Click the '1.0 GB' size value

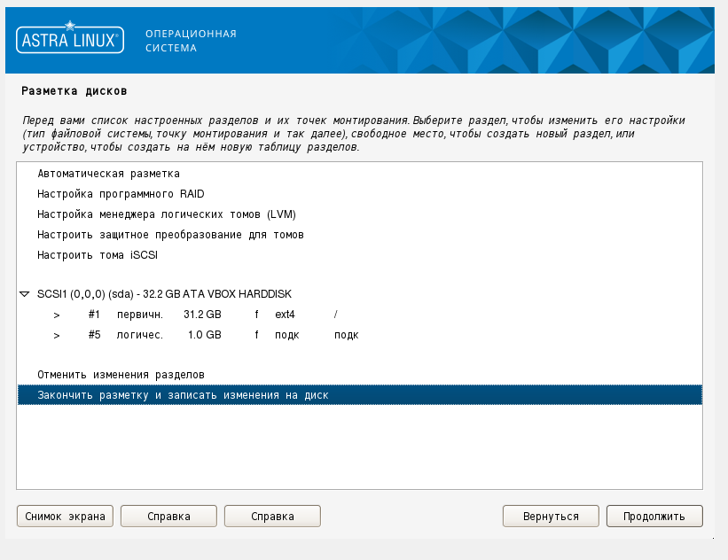tap(204, 335)
